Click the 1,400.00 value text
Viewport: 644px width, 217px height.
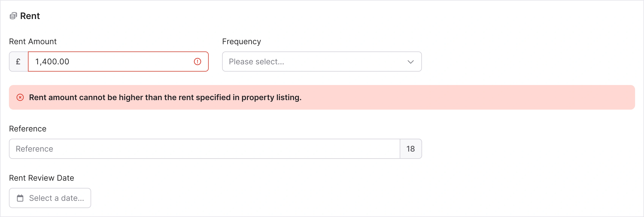52,62
